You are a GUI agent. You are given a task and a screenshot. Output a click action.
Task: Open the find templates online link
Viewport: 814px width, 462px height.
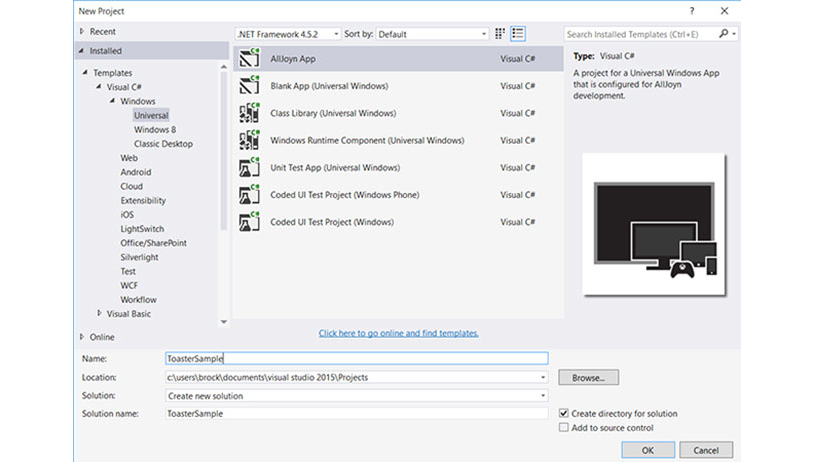click(399, 333)
